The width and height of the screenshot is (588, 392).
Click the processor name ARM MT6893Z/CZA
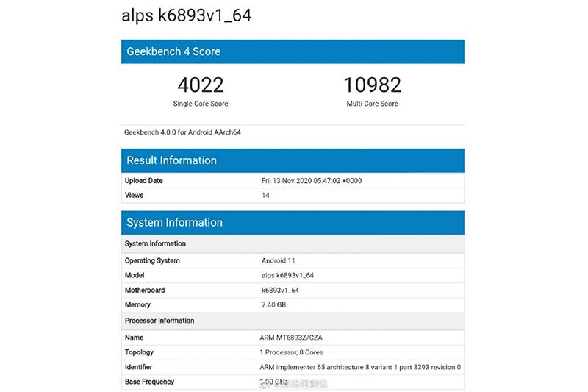pos(293,338)
